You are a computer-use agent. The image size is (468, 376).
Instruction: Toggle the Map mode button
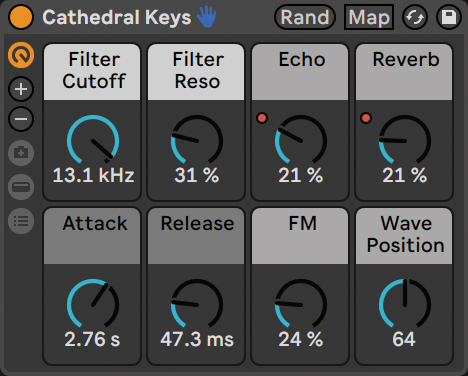[x=369, y=17]
